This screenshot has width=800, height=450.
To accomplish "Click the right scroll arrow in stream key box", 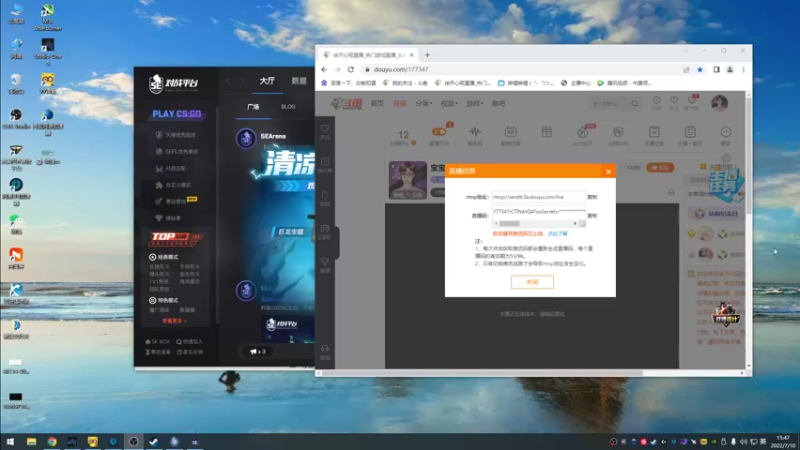I will [575, 223].
